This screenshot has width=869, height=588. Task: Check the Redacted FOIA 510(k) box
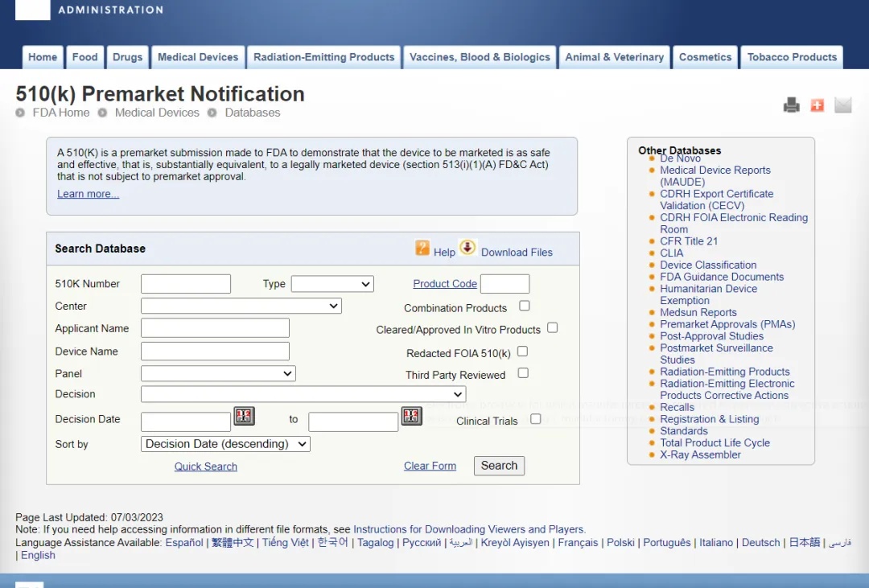(x=522, y=352)
